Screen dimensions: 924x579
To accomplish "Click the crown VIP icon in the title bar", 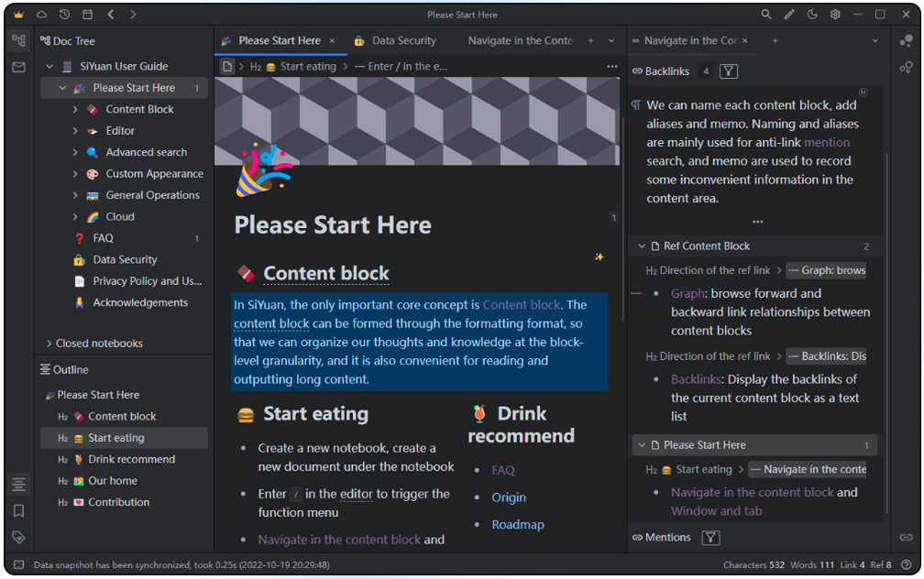I will tap(19, 15).
